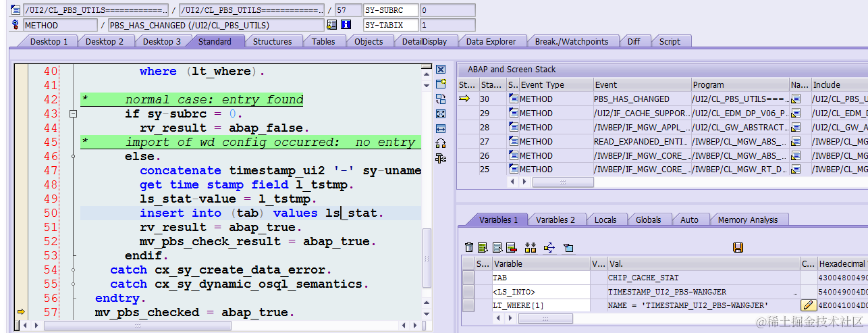The image size is (868, 333).
Task: Click the navigation icon for stack level 27
Action: coord(796,142)
